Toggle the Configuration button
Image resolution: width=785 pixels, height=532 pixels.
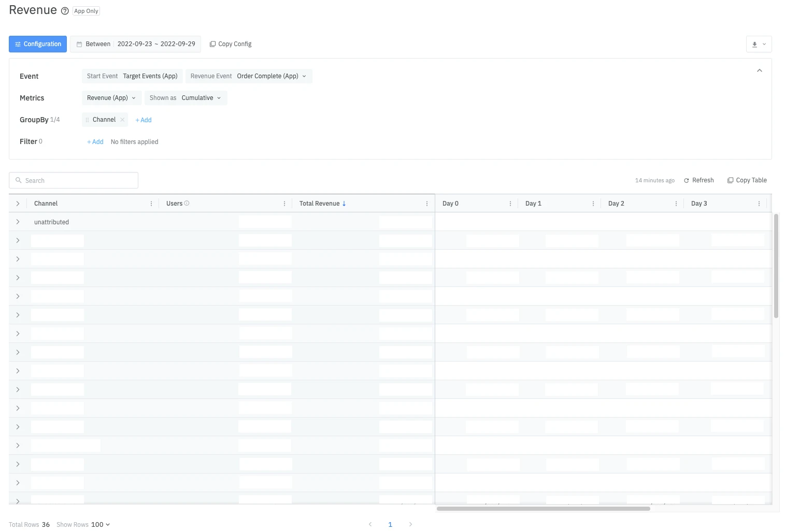point(38,44)
